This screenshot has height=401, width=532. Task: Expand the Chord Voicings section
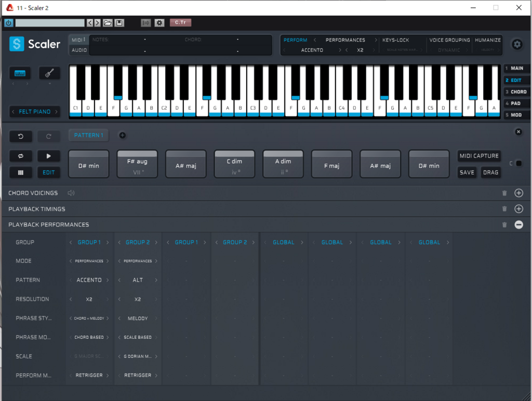tap(519, 193)
